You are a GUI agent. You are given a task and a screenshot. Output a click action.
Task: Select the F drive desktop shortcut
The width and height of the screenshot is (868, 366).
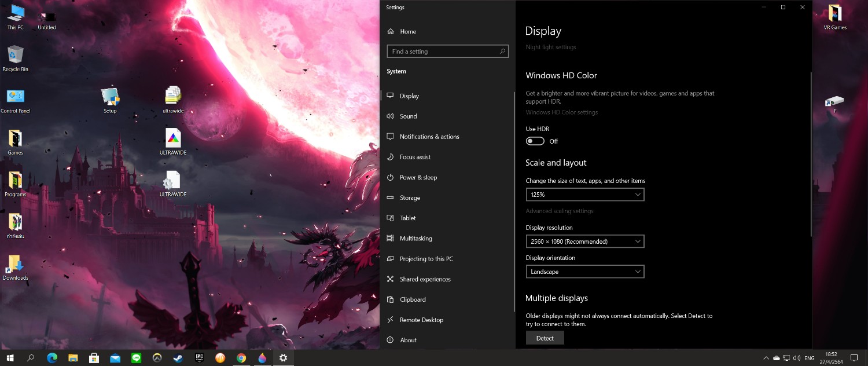[835, 104]
